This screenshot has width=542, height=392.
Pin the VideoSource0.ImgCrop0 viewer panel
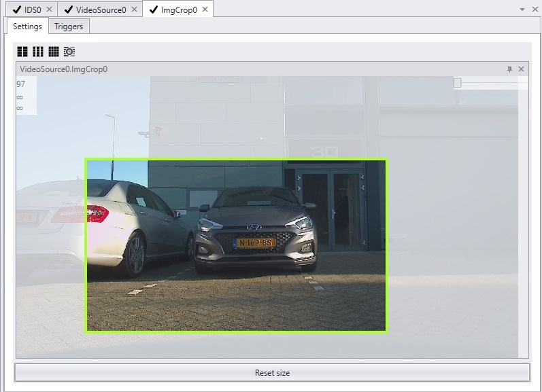(509, 69)
